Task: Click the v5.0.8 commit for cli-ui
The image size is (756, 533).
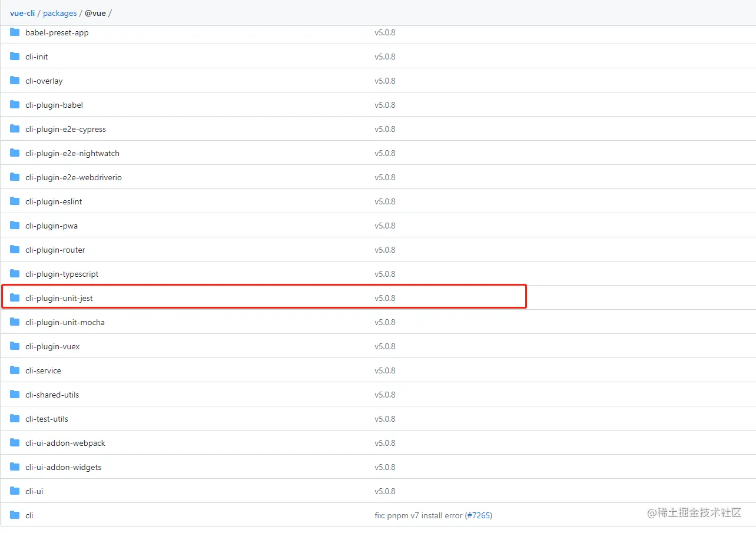Action: click(x=385, y=492)
